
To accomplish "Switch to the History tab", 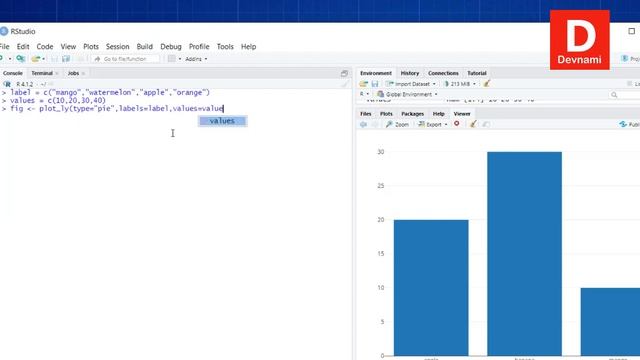I will click(410, 73).
